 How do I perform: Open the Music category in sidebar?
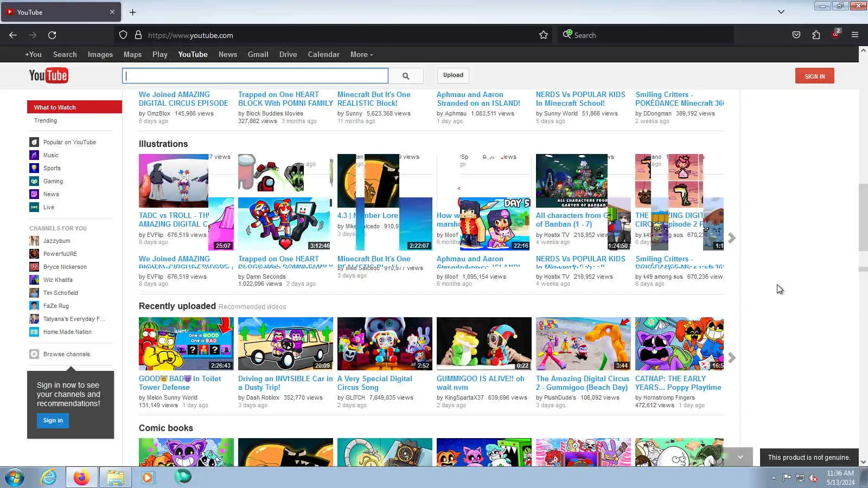click(51, 155)
